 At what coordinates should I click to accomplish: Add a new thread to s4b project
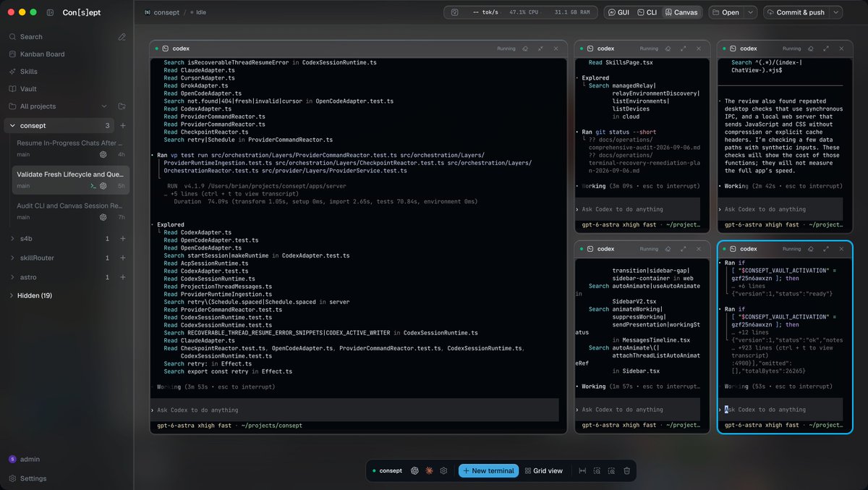pyautogui.click(x=122, y=238)
